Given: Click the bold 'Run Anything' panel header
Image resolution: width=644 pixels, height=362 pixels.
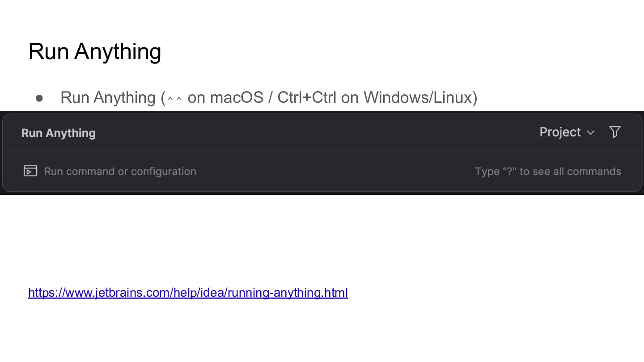Looking at the screenshot, I should point(59,133).
